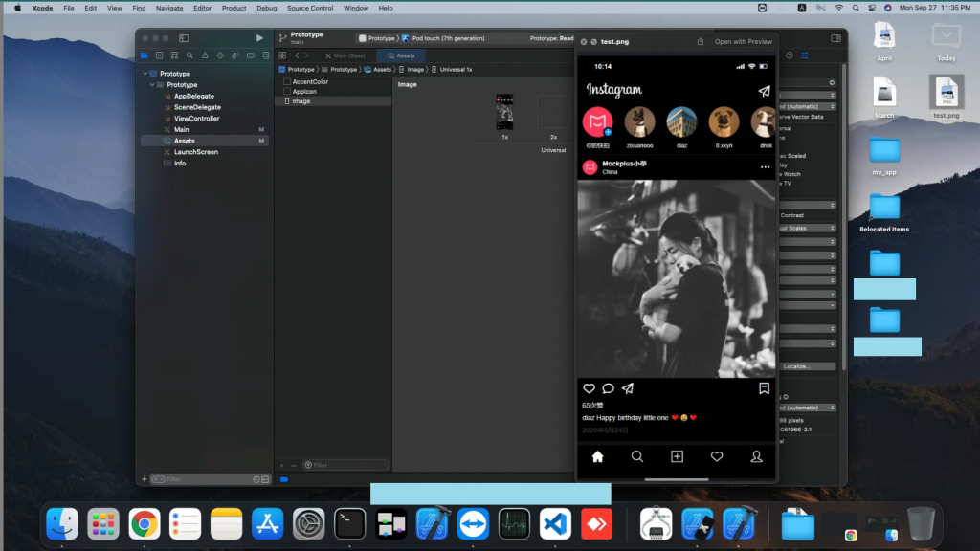Select AccentColor in the asset list
Viewport: 980px width, 551px height.
tap(310, 82)
